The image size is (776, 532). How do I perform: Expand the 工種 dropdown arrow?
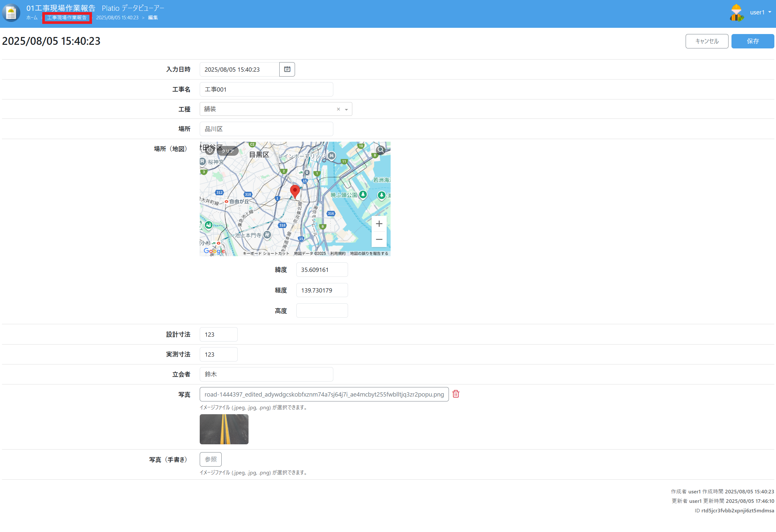pos(346,110)
